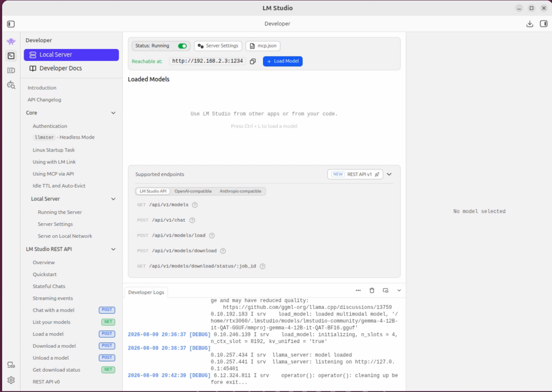Click the server URL http://192.168.2.3:1234 field
552x392 pixels.
[208, 61]
